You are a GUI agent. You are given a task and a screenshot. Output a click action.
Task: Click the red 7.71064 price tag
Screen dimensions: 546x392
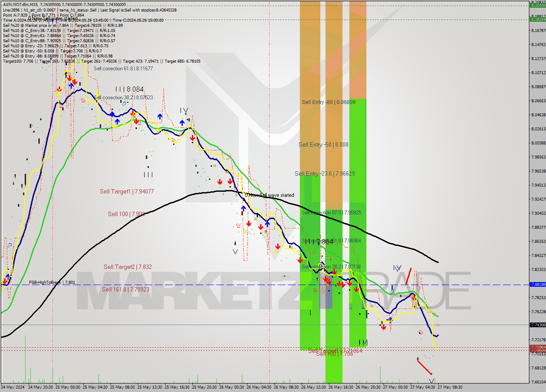click(537, 347)
